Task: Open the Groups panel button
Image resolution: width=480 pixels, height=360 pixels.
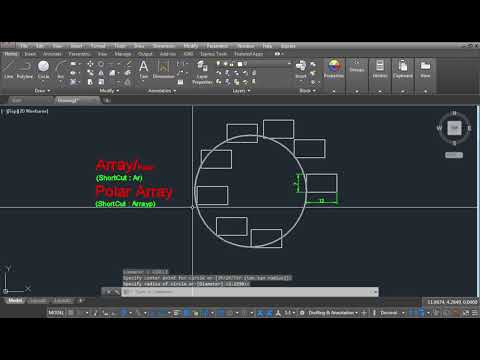Action: pos(357,77)
